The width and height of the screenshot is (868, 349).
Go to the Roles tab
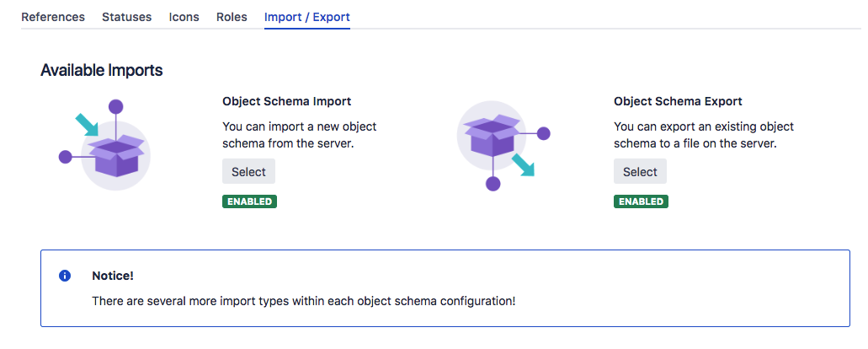[232, 17]
